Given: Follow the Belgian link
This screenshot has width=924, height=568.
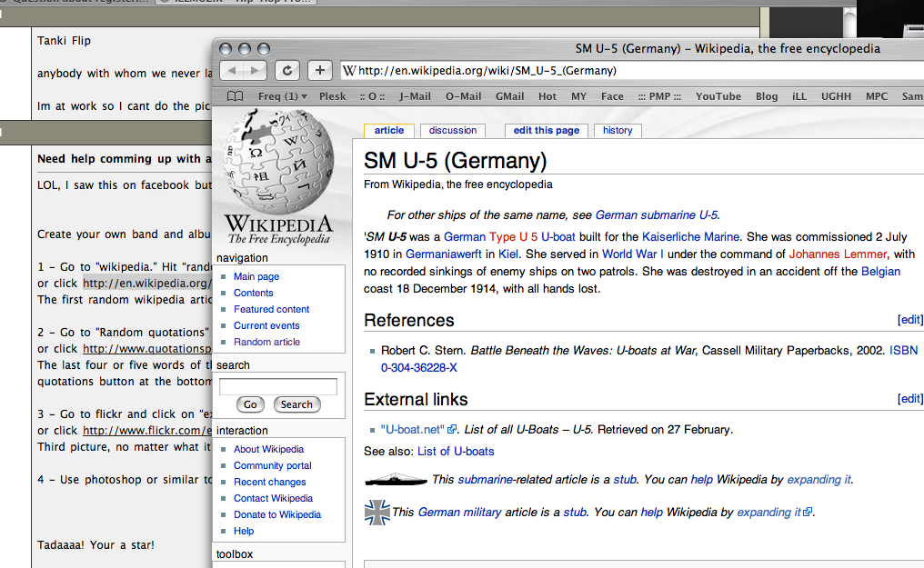Looking at the screenshot, I should [880, 272].
